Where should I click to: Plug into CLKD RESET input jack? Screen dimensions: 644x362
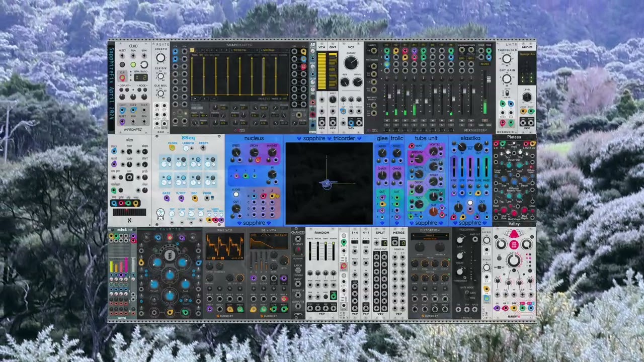(122, 56)
